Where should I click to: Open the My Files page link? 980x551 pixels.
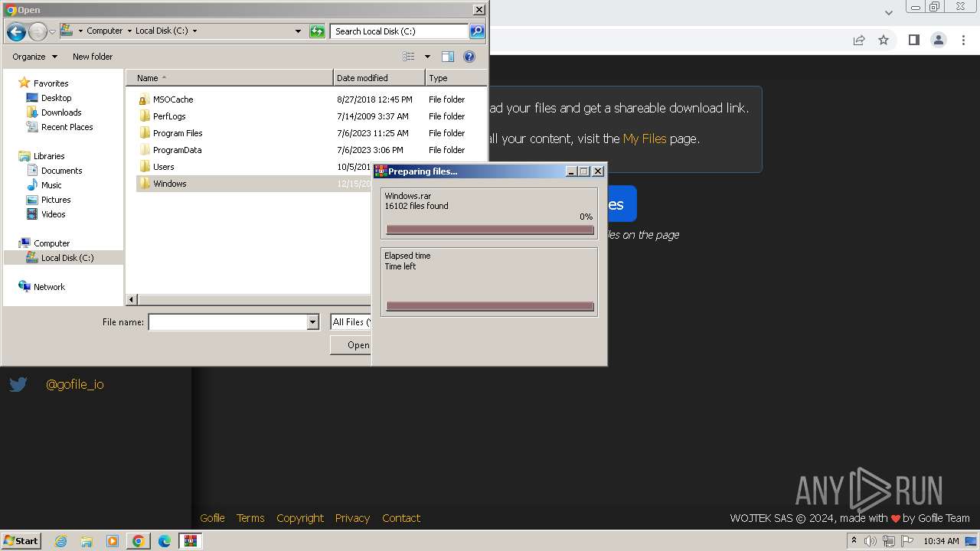tap(645, 139)
